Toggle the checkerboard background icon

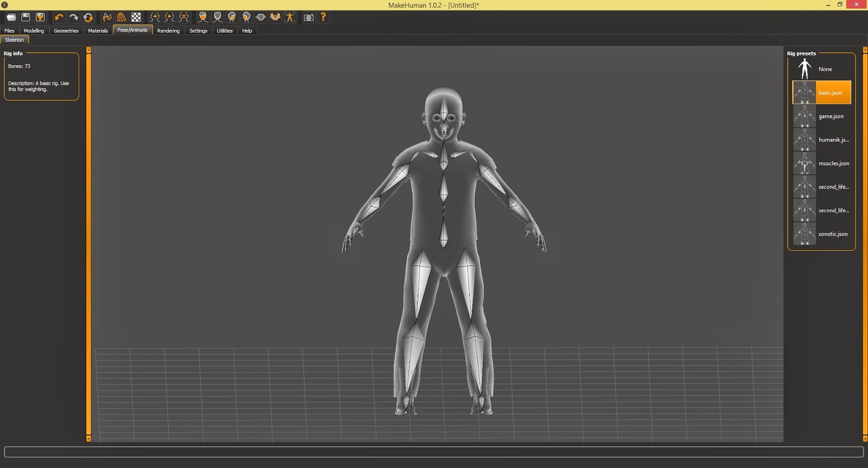pyautogui.click(x=136, y=17)
